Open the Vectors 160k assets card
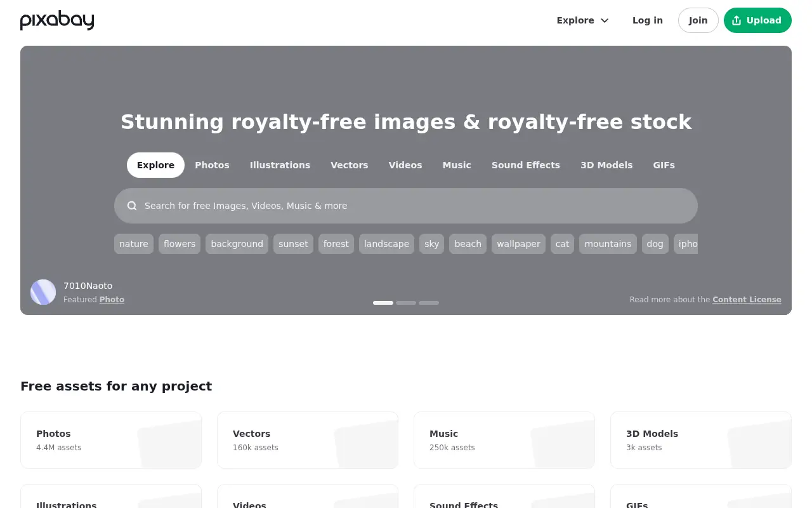Viewport: 812px width, 508px height. coord(308,440)
